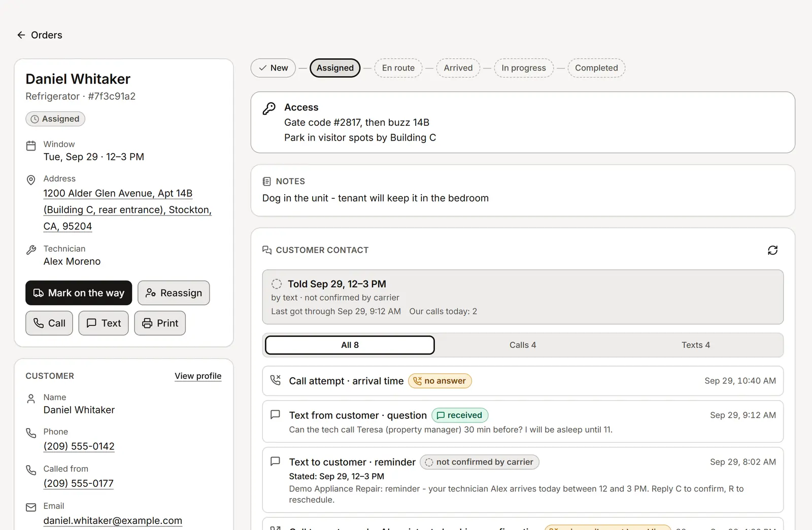Set status to Arrived
Screen dimensions: 812x530
point(458,68)
